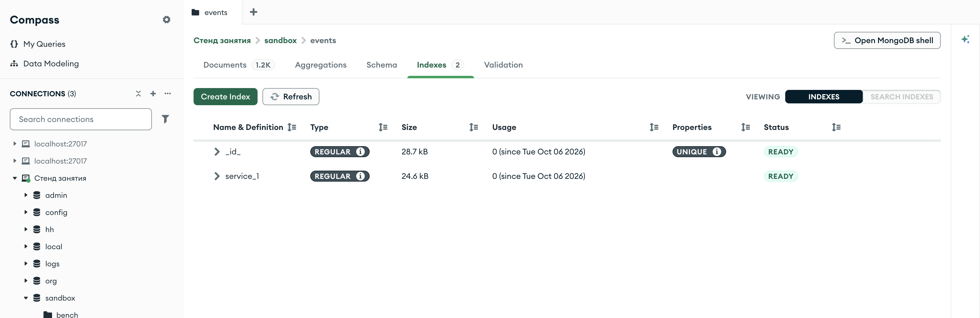Show info for service_1 REGULAR type
The width and height of the screenshot is (980, 318).
(360, 176)
